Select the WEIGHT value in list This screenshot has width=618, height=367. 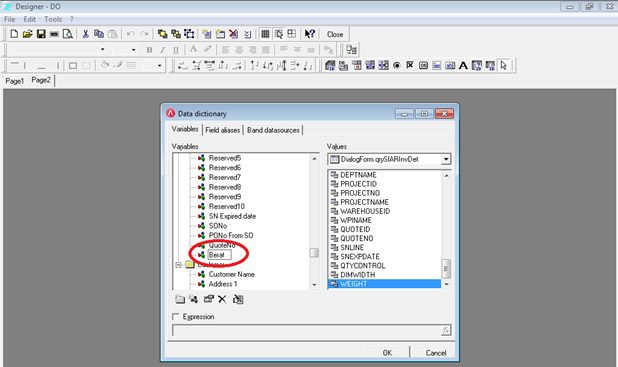(x=384, y=284)
